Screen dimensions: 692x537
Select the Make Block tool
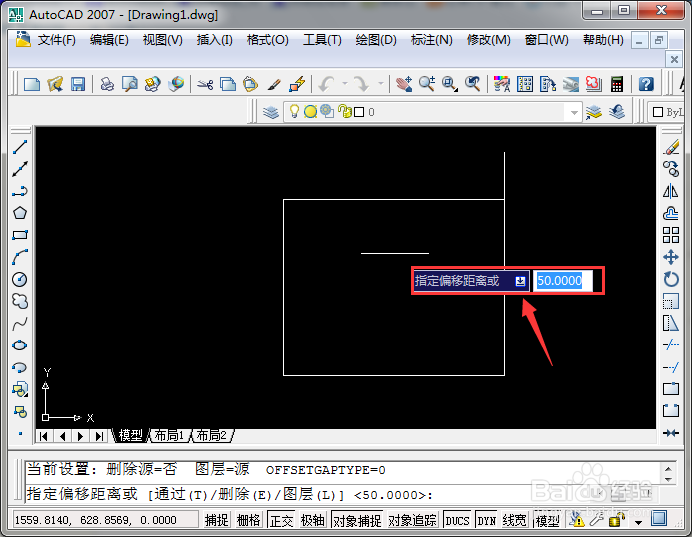tap(20, 412)
